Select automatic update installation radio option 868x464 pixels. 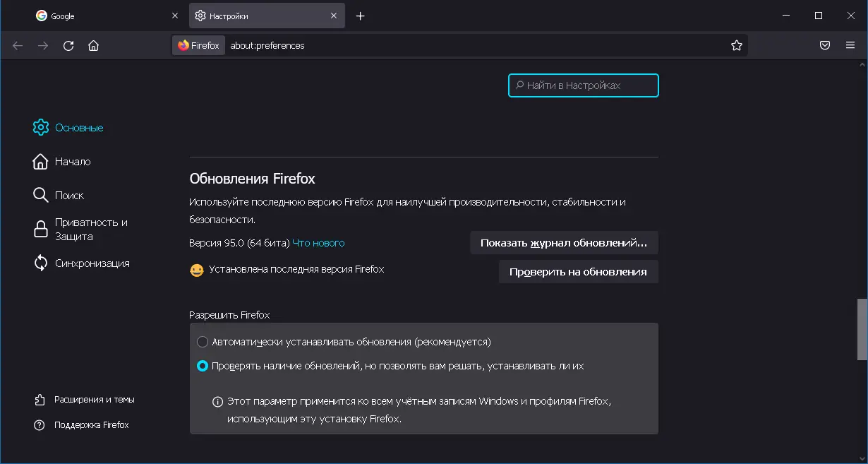203,342
